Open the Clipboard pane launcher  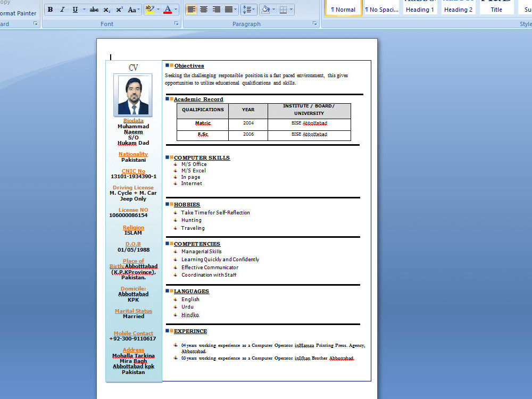coord(35,23)
